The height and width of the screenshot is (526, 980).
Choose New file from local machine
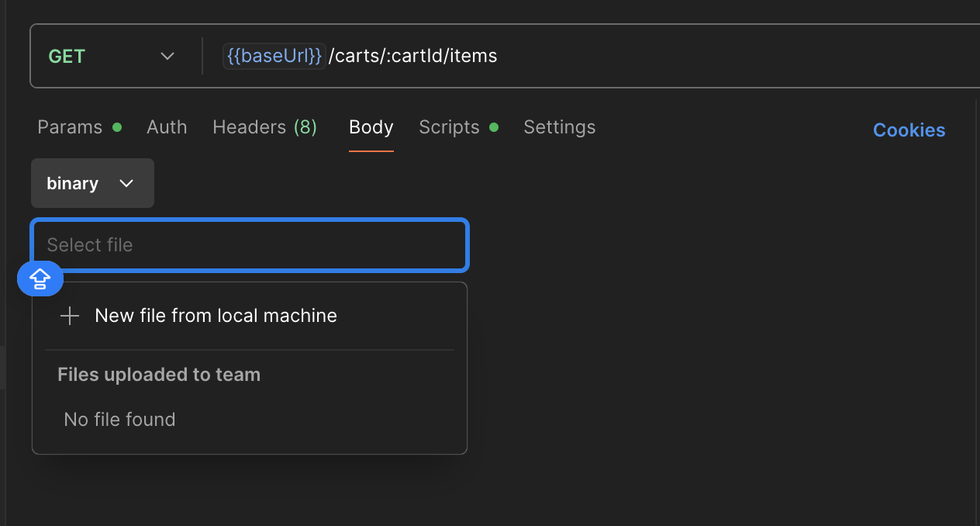click(x=216, y=316)
